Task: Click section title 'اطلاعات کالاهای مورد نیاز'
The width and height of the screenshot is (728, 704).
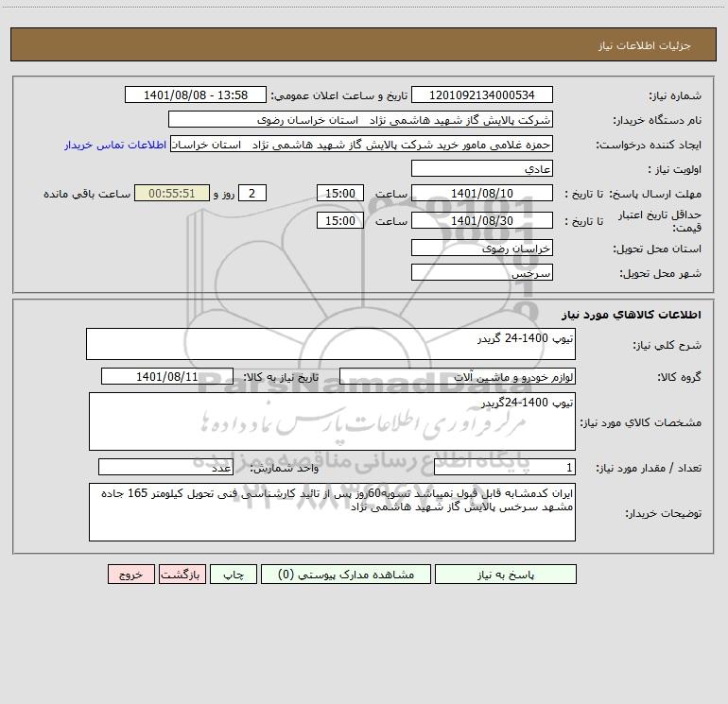Action: click(x=632, y=315)
